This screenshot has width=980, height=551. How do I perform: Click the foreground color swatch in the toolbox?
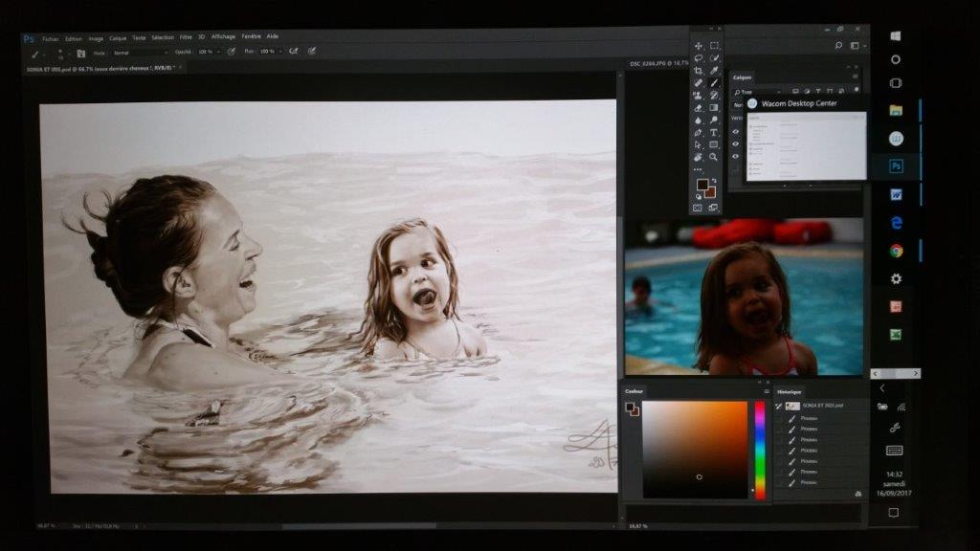pos(702,185)
